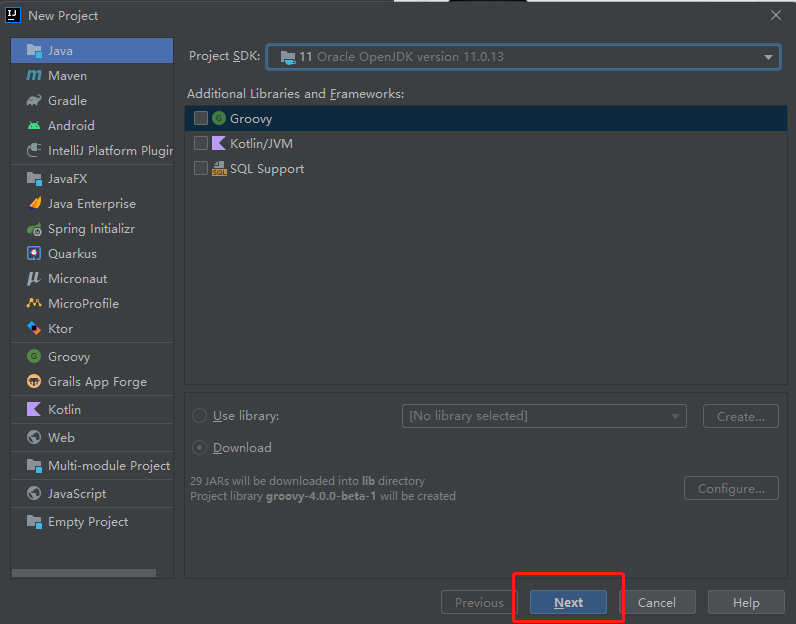This screenshot has height=624, width=796.
Task: Click the SQL Support icon
Action: 219,169
